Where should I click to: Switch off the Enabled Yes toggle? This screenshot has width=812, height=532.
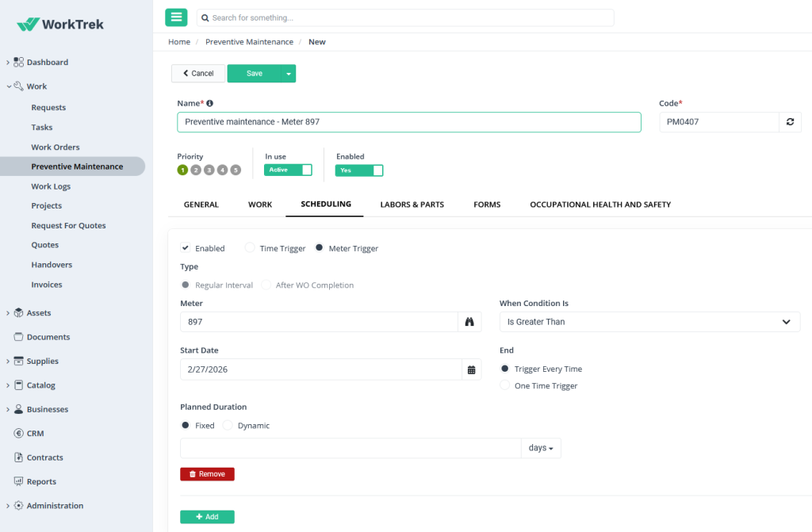(x=358, y=170)
